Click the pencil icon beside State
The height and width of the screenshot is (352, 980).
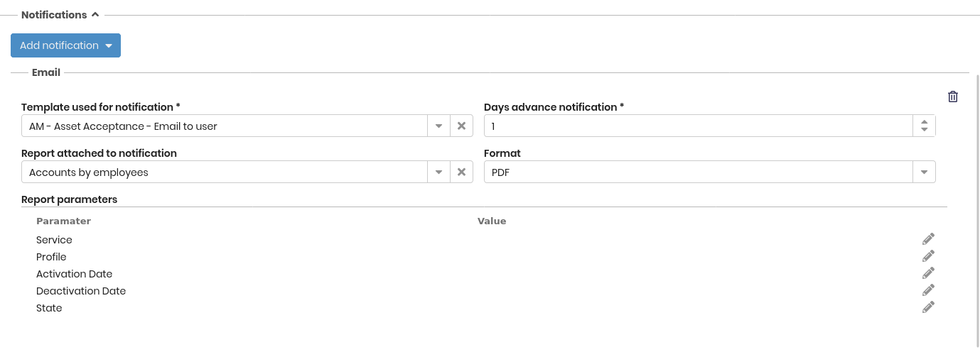tap(928, 307)
